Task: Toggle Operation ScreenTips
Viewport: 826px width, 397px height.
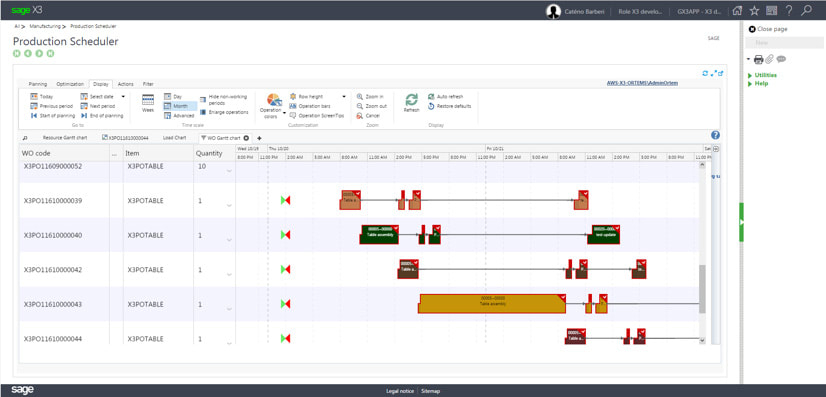Action: coord(317,115)
